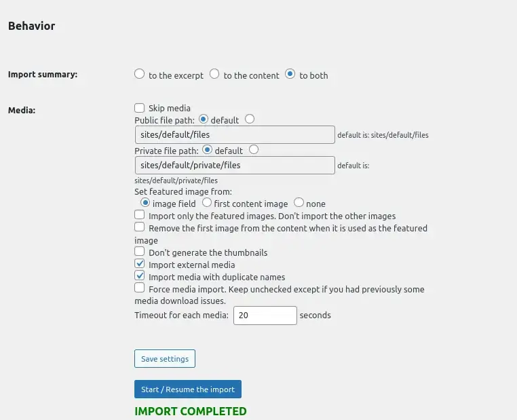The height and width of the screenshot is (420, 517).
Task: Uncheck 'Import external media'
Action: coord(140,264)
